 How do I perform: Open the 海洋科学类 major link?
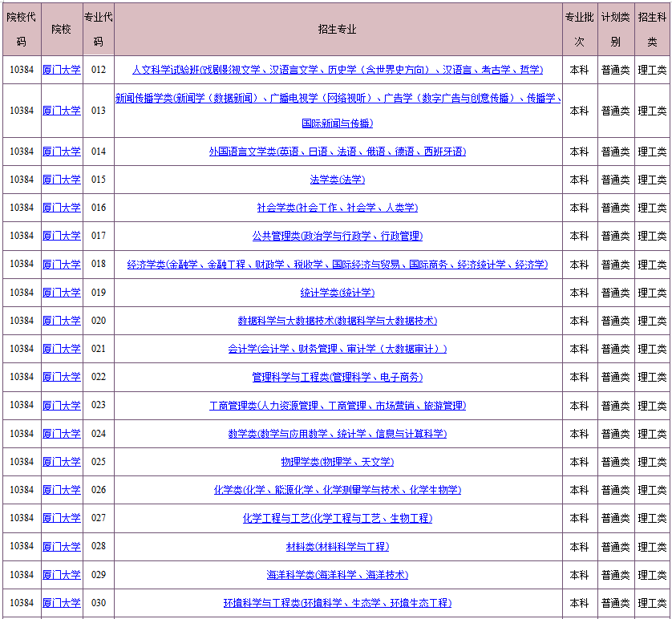[338, 575]
